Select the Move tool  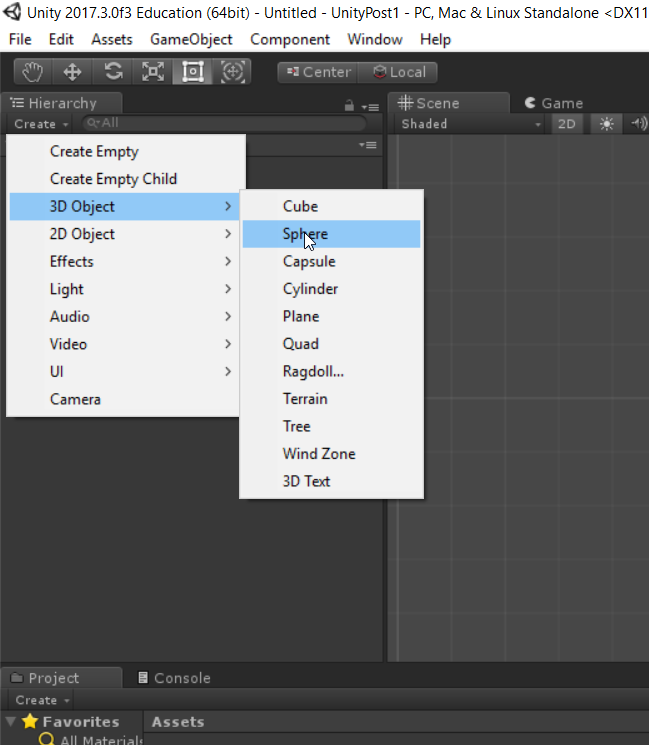(72, 72)
